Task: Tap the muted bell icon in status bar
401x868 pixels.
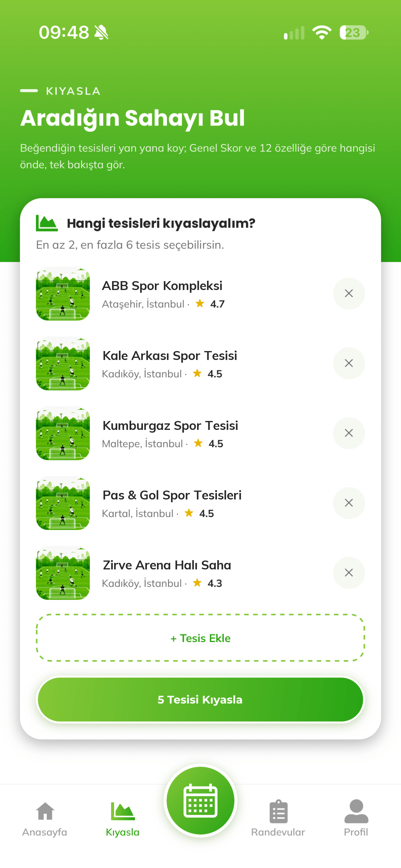Action: tap(101, 33)
